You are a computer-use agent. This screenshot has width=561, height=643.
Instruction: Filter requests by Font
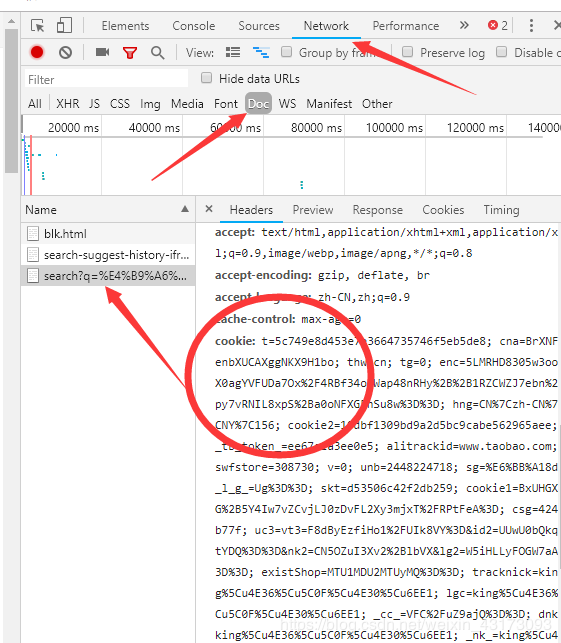pos(226,104)
